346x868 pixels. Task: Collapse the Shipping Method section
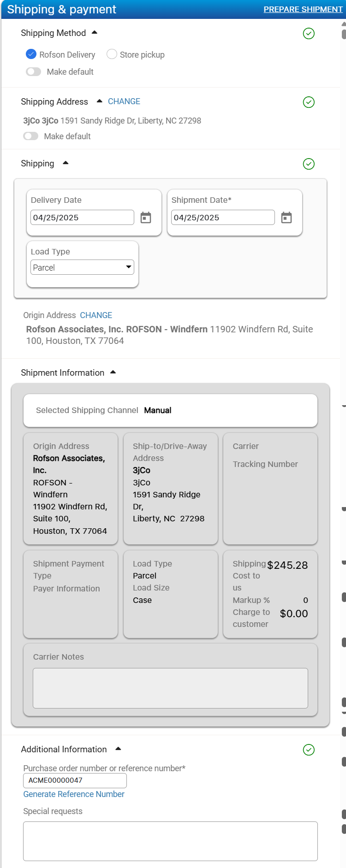pyautogui.click(x=95, y=33)
